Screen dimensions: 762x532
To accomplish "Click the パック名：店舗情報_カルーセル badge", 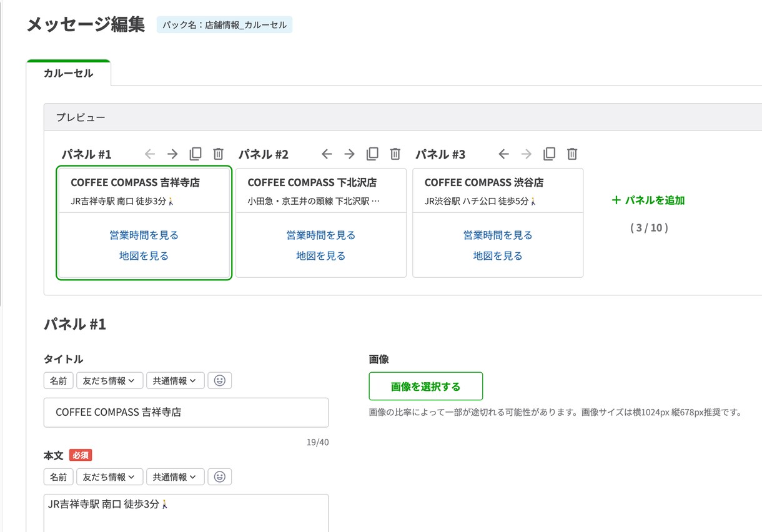I will [224, 25].
